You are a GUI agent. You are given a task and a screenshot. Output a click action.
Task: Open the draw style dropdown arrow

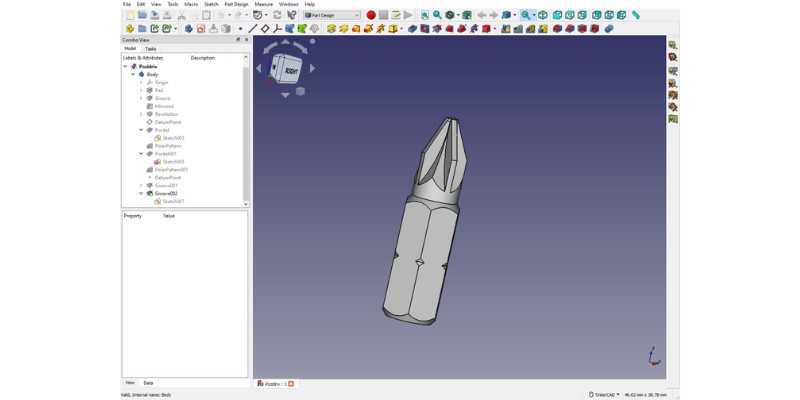(x=458, y=15)
